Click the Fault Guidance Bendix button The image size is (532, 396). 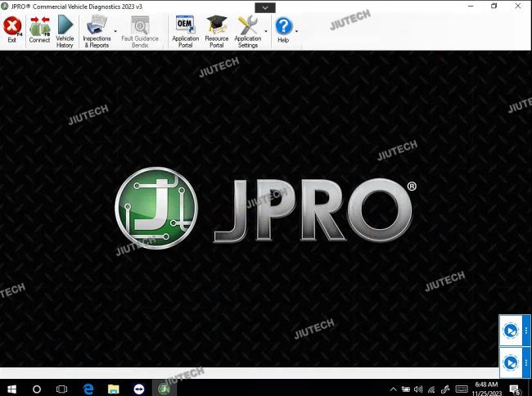coord(140,31)
